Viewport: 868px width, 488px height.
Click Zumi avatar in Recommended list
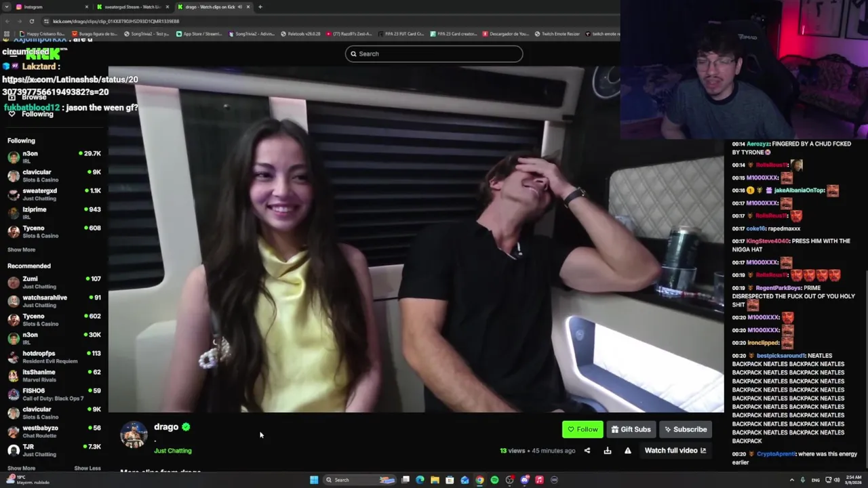click(x=14, y=283)
